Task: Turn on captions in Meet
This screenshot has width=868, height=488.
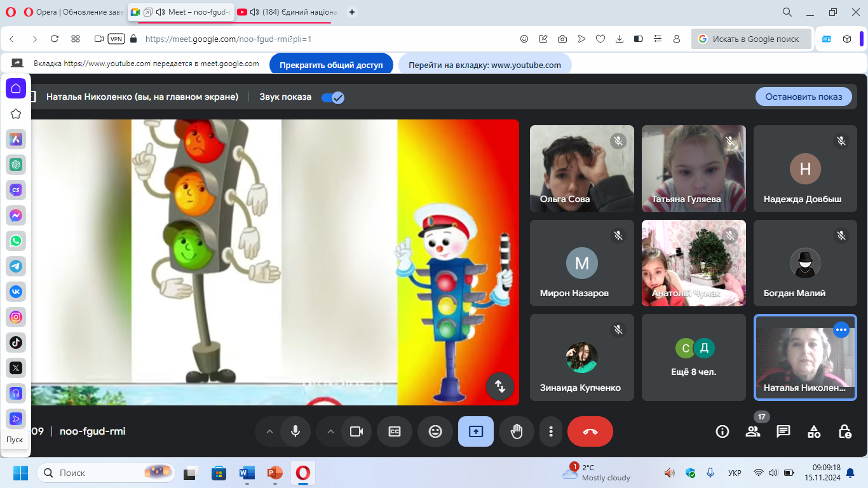Action: tap(395, 431)
